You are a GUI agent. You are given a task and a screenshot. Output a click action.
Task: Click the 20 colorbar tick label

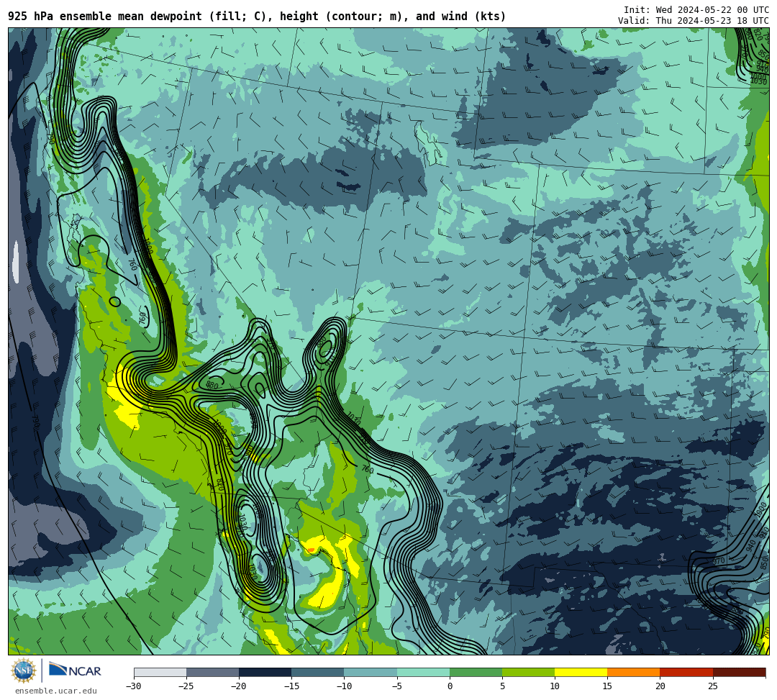[x=660, y=686]
